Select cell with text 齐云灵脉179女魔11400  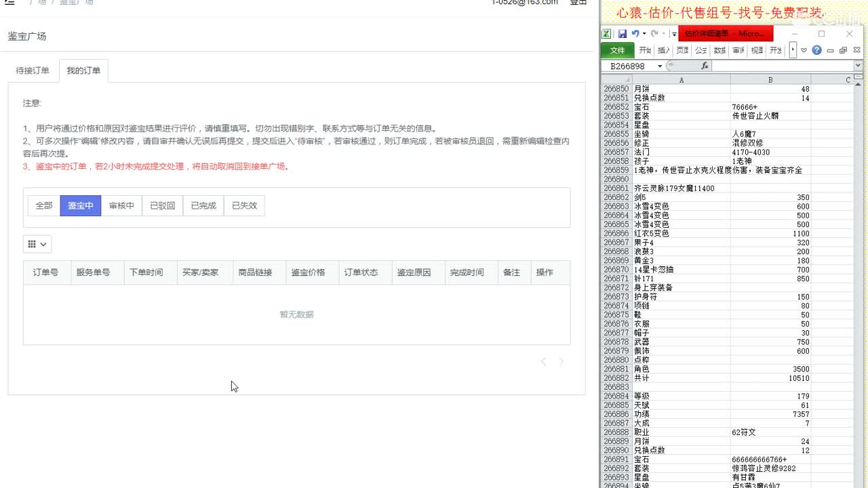coord(682,188)
